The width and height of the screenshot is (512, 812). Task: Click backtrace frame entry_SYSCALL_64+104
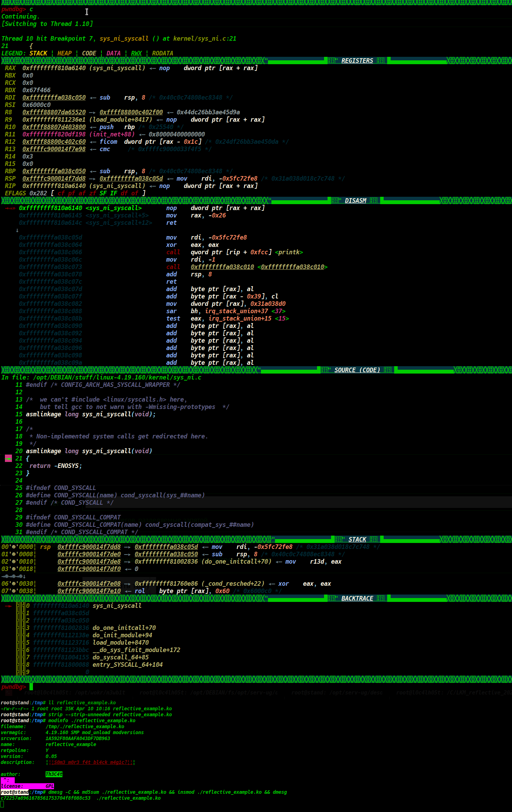(x=128, y=665)
